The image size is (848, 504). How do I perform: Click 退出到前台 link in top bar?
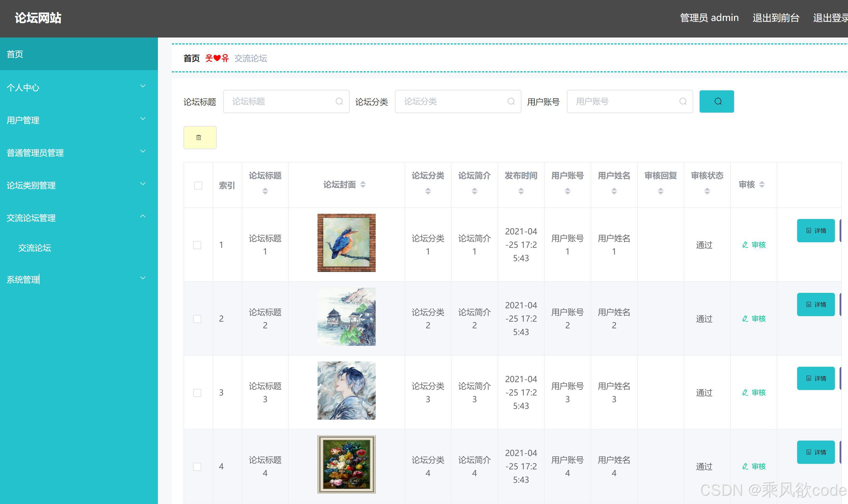point(776,18)
